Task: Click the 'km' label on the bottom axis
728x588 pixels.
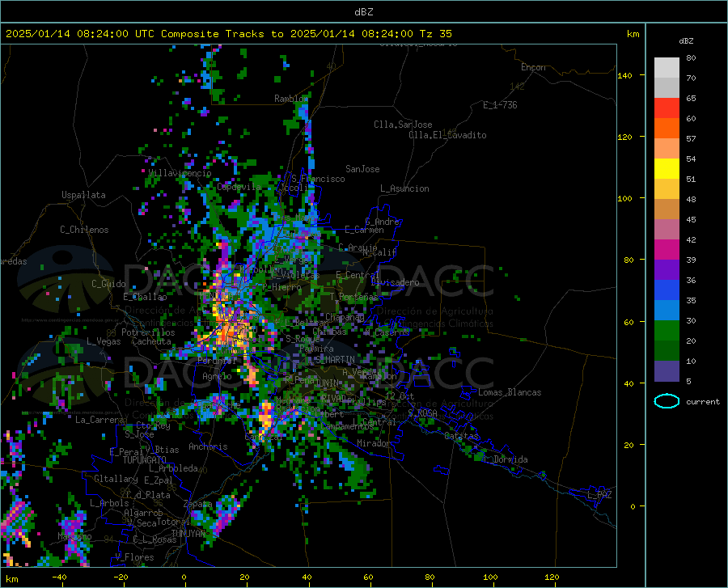Action: click(x=11, y=579)
